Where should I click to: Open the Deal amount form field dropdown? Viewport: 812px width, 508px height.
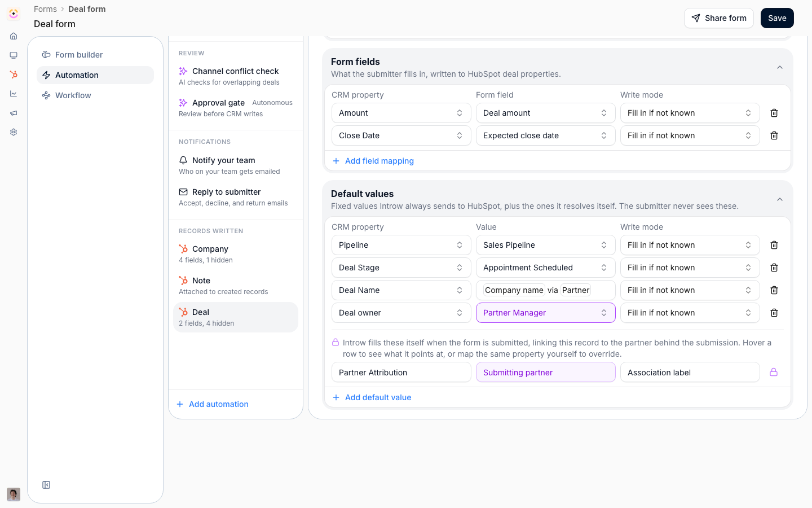tap(546, 113)
